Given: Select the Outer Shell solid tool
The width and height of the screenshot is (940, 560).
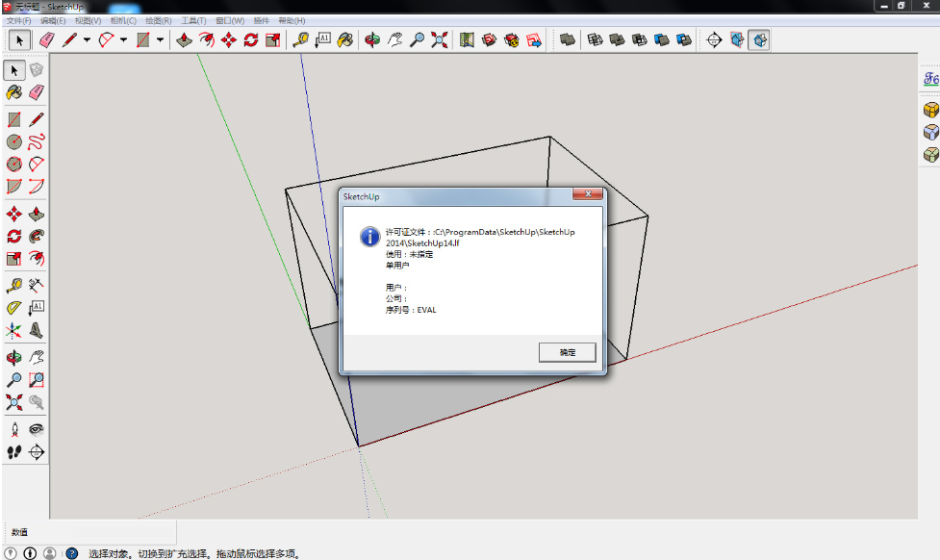Looking at the screenshot, I should [x=568, y=40].
